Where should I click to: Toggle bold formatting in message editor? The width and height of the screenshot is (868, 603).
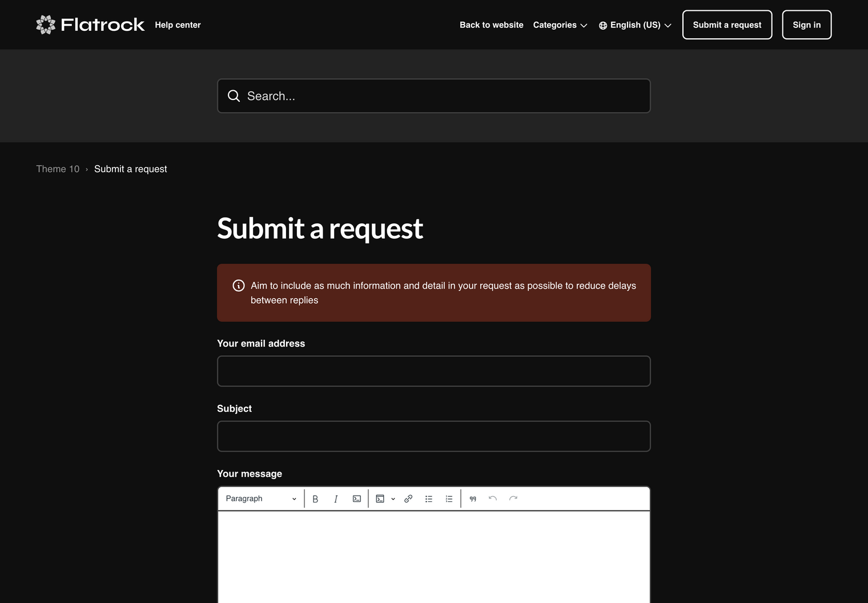pos(315,499)
